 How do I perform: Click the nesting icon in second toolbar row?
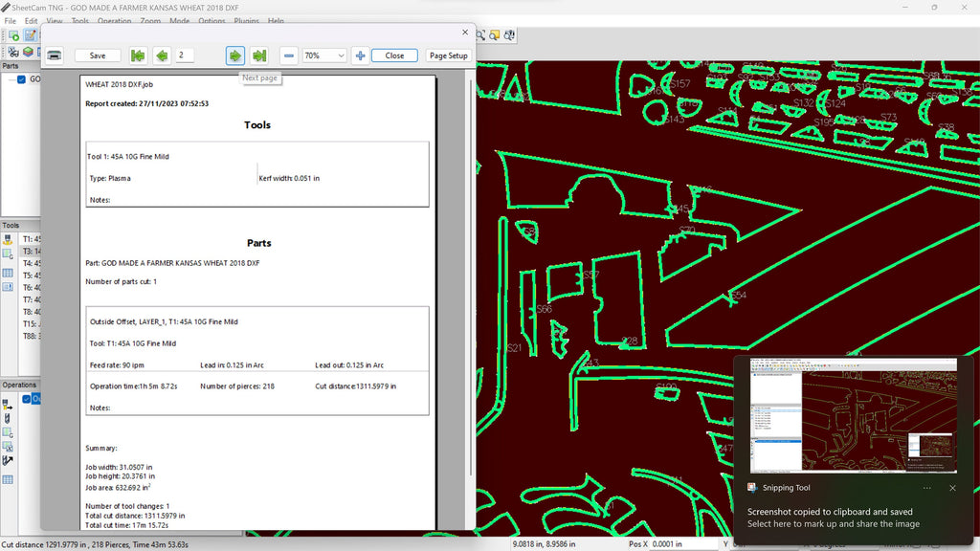[x=13, y=52]
